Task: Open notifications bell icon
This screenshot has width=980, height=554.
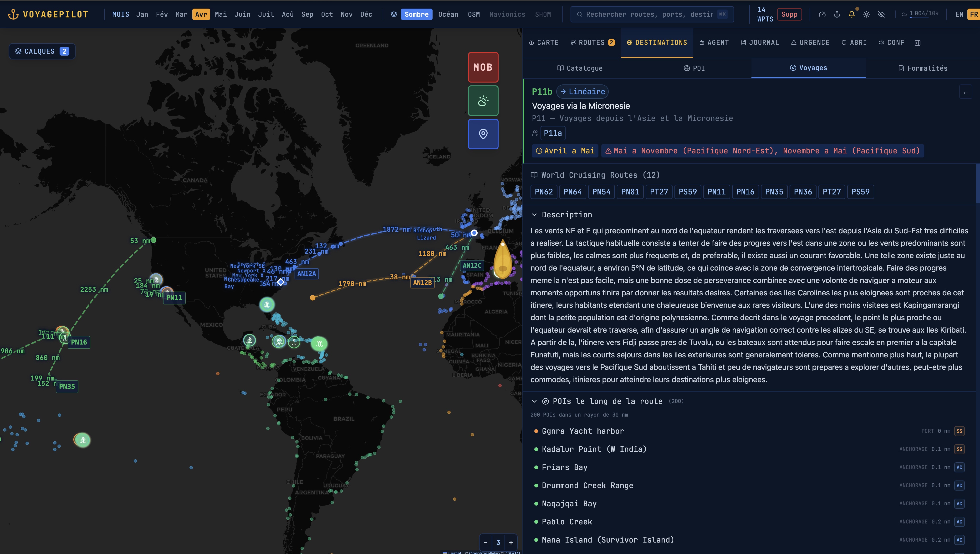Action: (x=851, y=15)
